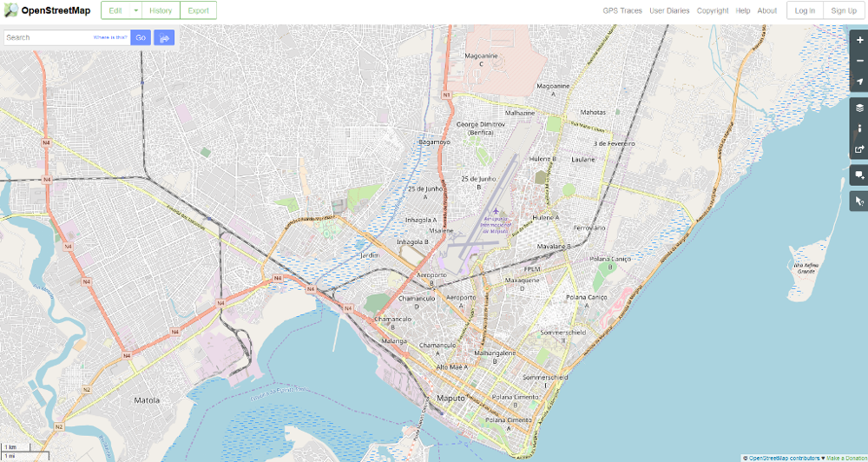Zoom out with the minus icon
The height and width of the screenshot is (462, 868).
click(859, 61)
